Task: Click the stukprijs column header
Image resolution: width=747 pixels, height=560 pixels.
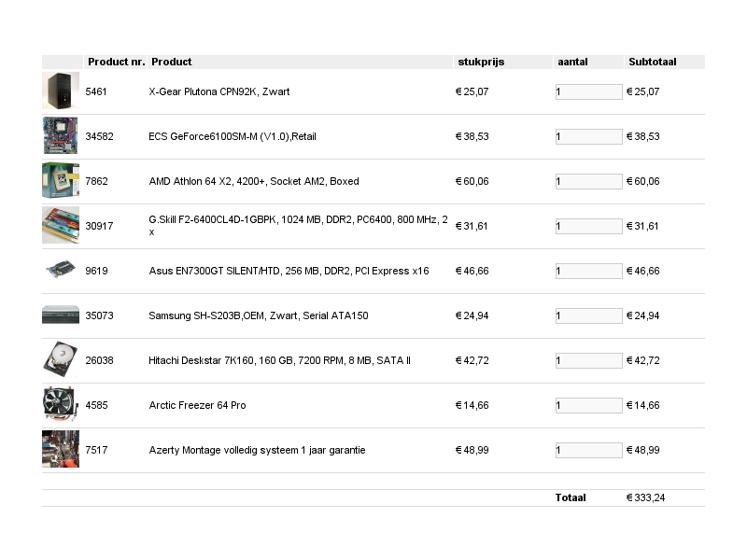Action: pyautogui.click(x=481, y=62)
